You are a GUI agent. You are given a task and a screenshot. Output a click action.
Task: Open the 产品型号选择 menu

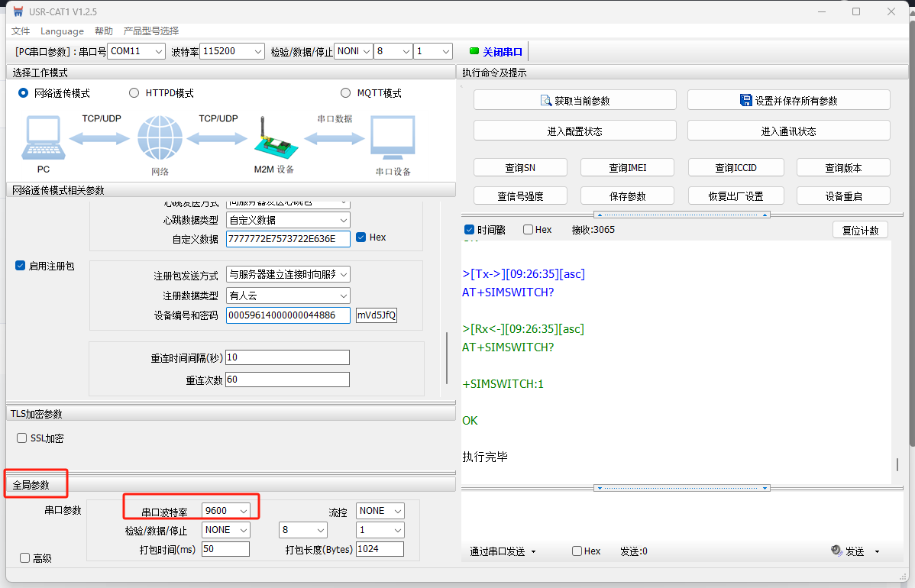pos(151,31)
